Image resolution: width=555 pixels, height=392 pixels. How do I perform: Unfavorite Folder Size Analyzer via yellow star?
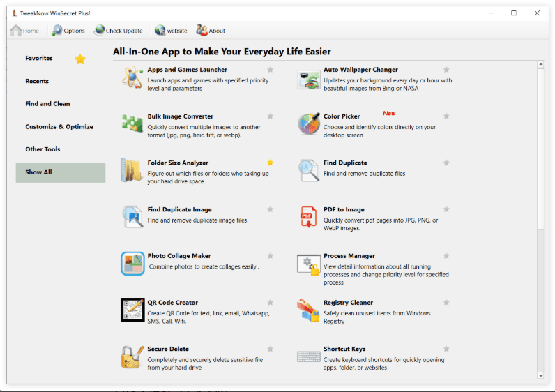pos(271,163)
